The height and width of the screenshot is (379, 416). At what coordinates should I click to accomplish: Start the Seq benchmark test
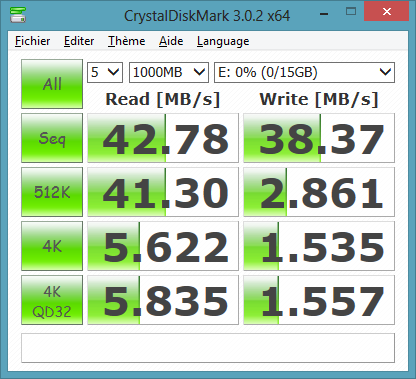click(52, 138)
